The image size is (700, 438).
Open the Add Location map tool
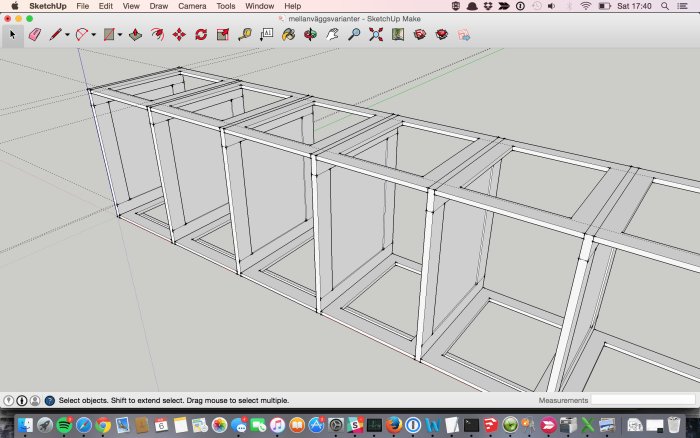398,34
